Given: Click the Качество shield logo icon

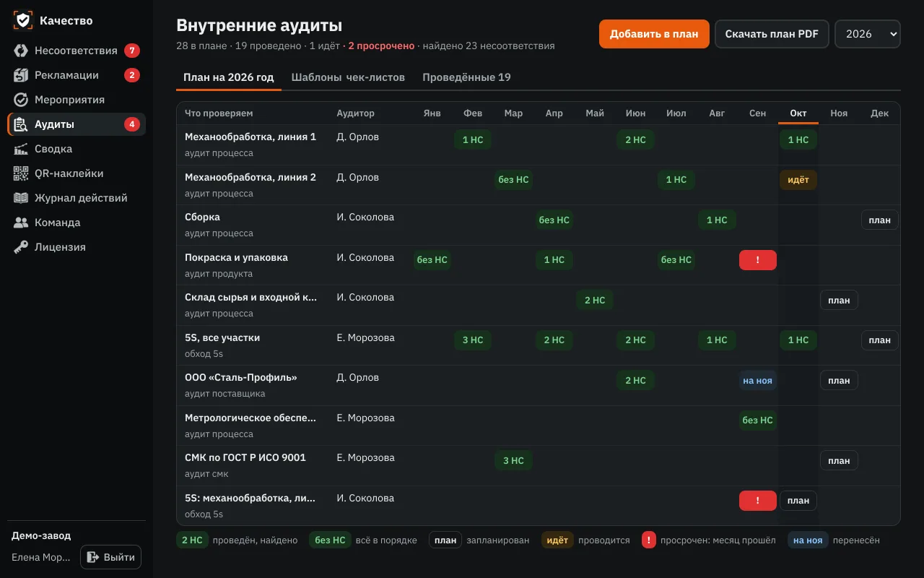Looking at the screenshot, I should click(x=23, y=20).
